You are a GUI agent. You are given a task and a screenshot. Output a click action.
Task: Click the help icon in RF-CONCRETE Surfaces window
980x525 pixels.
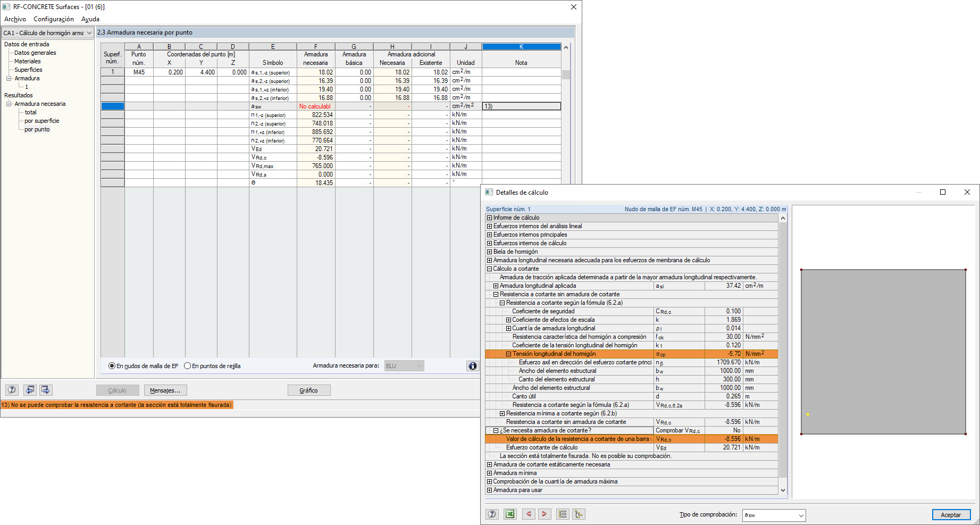click(12, 390)
